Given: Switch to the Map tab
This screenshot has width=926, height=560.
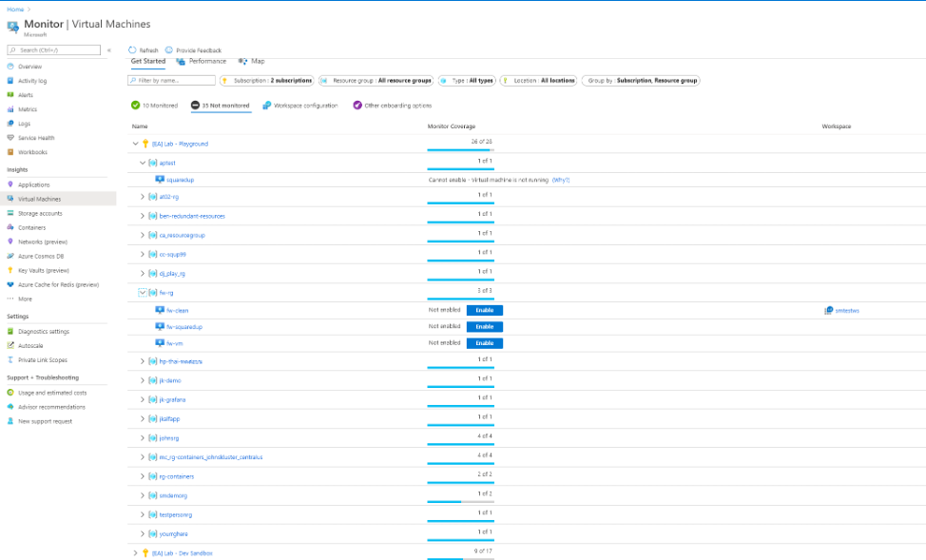Looking at the screenshot, I should coord(252,61).
